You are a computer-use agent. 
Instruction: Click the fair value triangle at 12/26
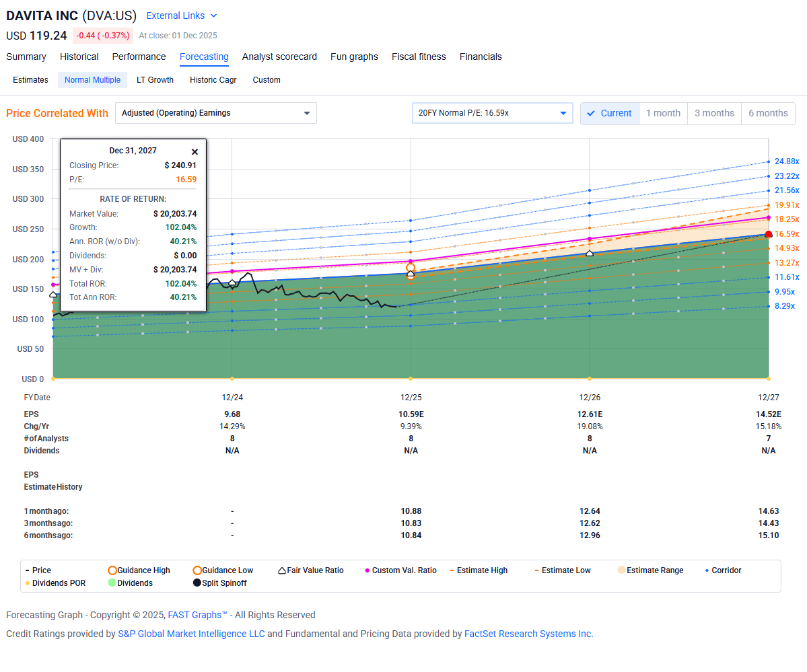[590, 253]
